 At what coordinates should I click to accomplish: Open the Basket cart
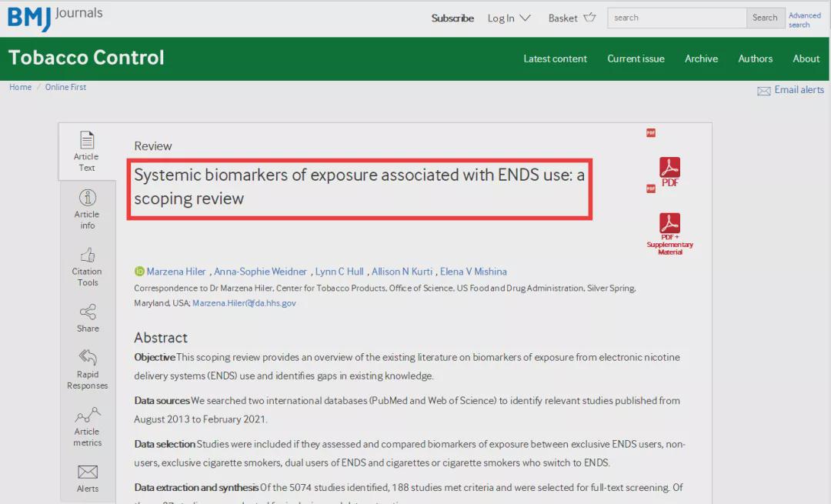572,18
